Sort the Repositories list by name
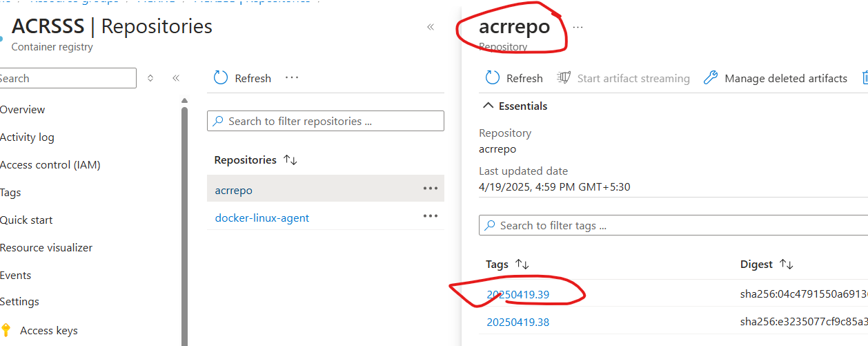868x346 pixels. (x=290, y=160)
